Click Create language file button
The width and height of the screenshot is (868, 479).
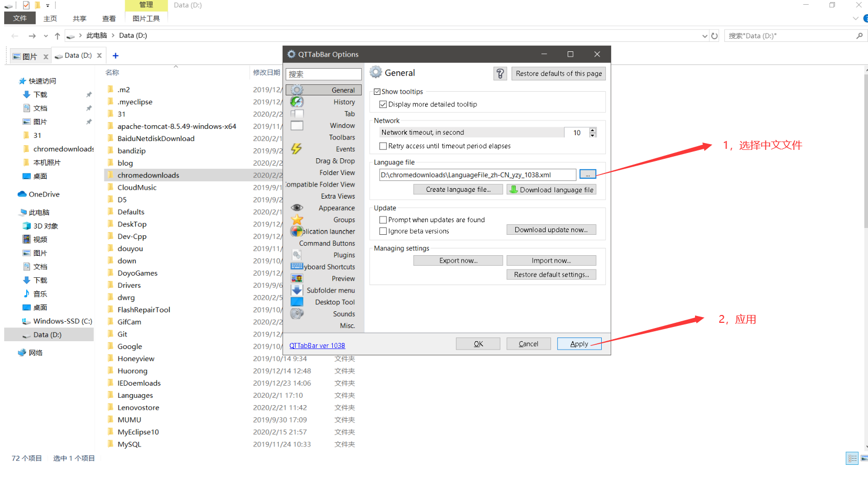tap(458, 189)
